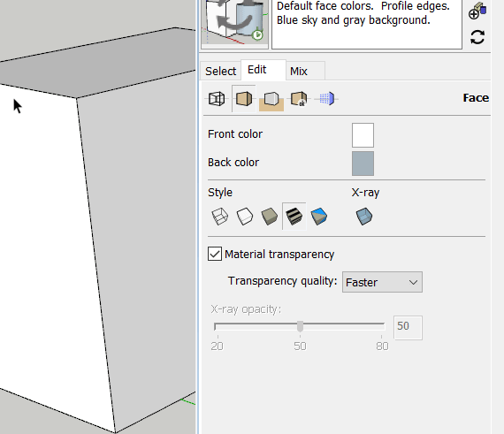Open Background settings icon
This screenshot has height=434, width=504.
[271, 99]
